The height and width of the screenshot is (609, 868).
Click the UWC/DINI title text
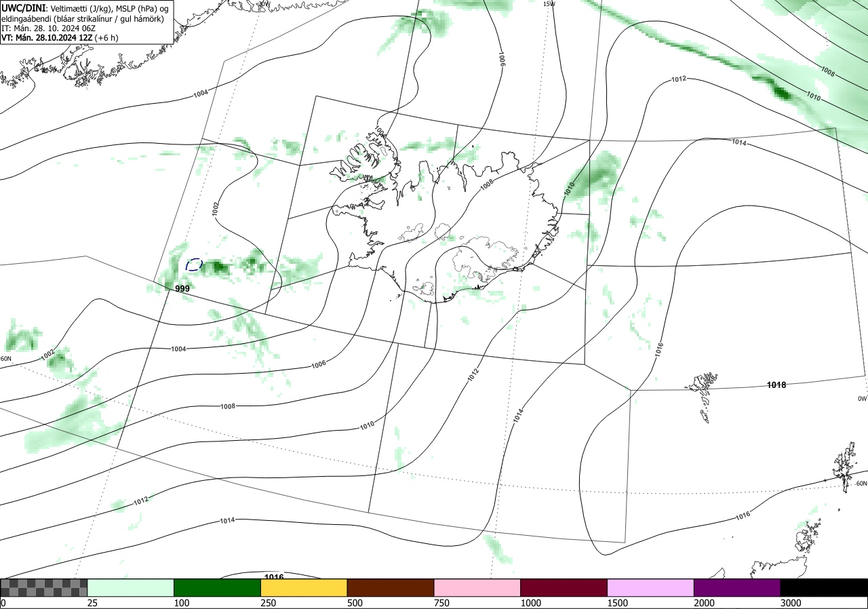[x=23, y=7]
